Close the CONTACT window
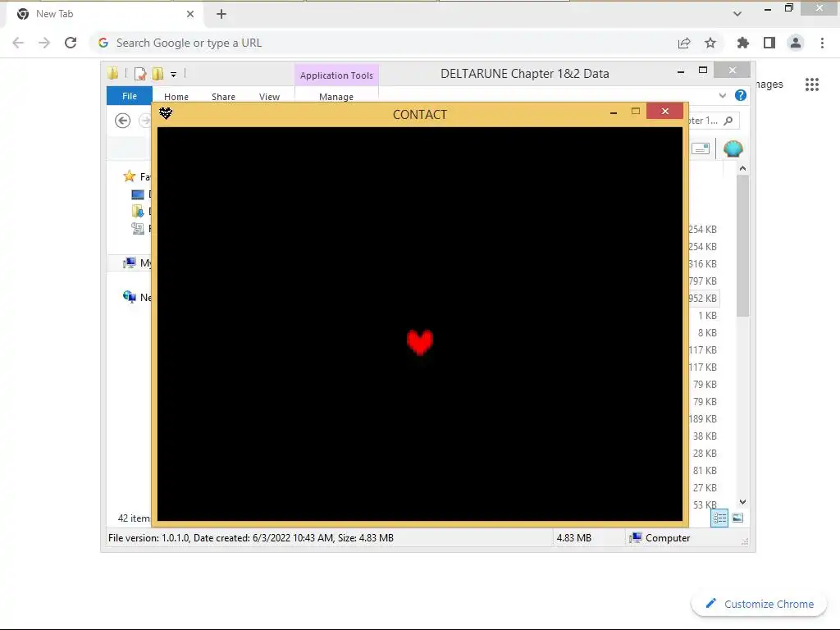This screenshot has width=840, height=630. pos(664,111)
